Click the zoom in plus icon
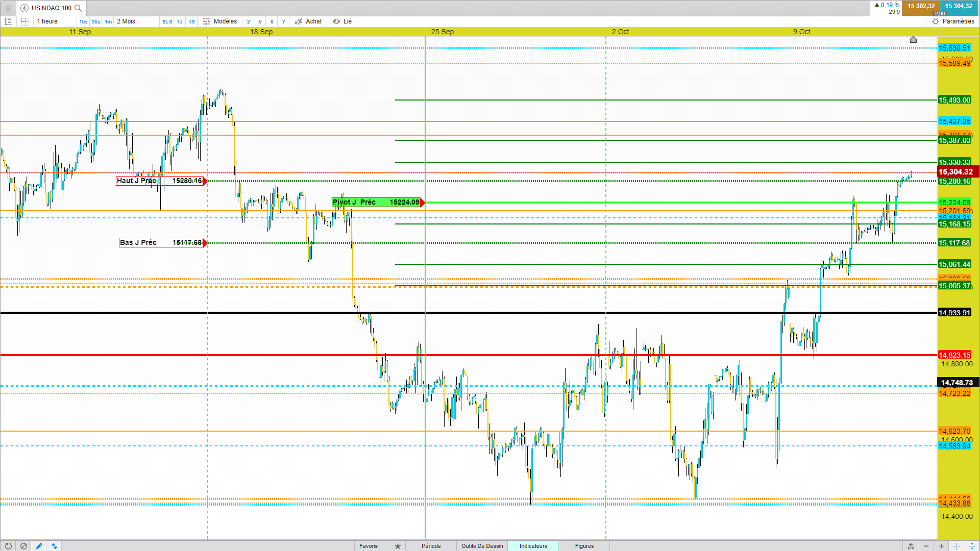Screen dimensions: 980x551 point(941,546)
